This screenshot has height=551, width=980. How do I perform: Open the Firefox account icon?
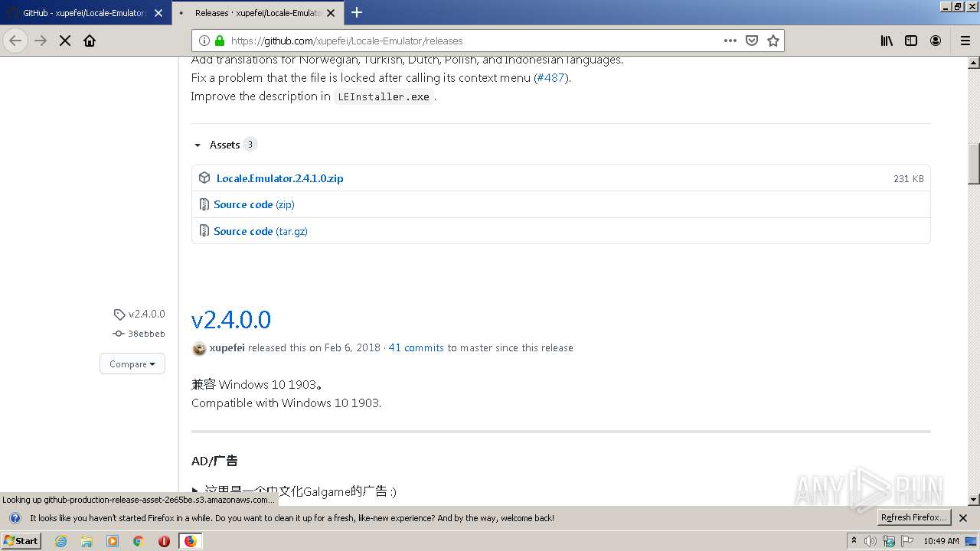[x=936, y=41]
